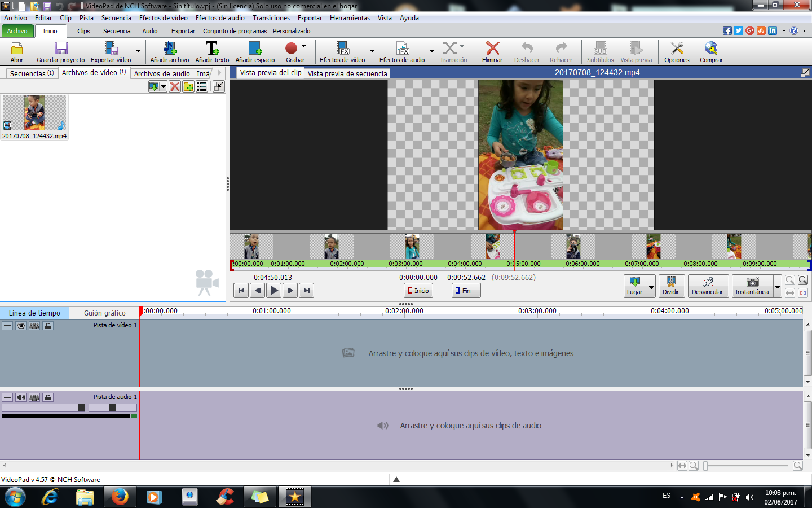Click the Desvincular button
812x508 pixels.
(x=708, y=286)
